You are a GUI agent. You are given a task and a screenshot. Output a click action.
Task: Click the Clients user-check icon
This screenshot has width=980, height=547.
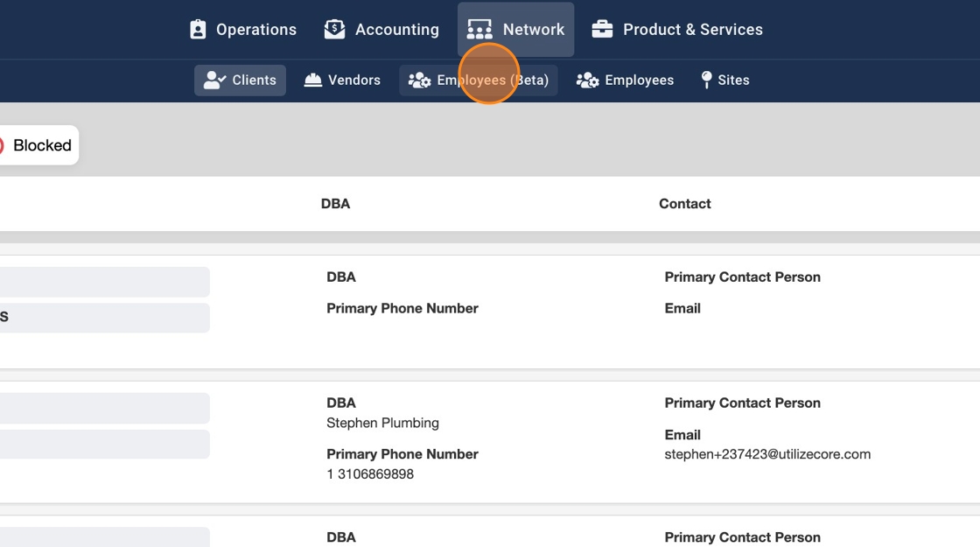pyautogui.click(x=214, y=81)
